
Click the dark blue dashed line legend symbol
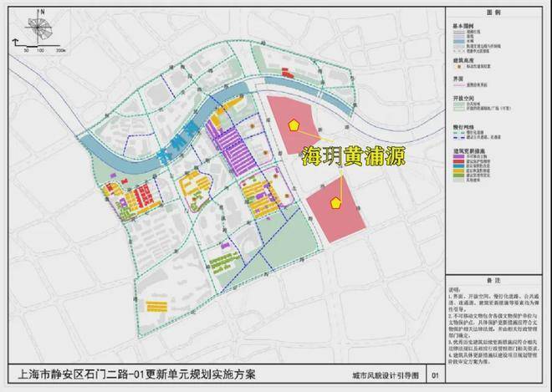(458, 137)
